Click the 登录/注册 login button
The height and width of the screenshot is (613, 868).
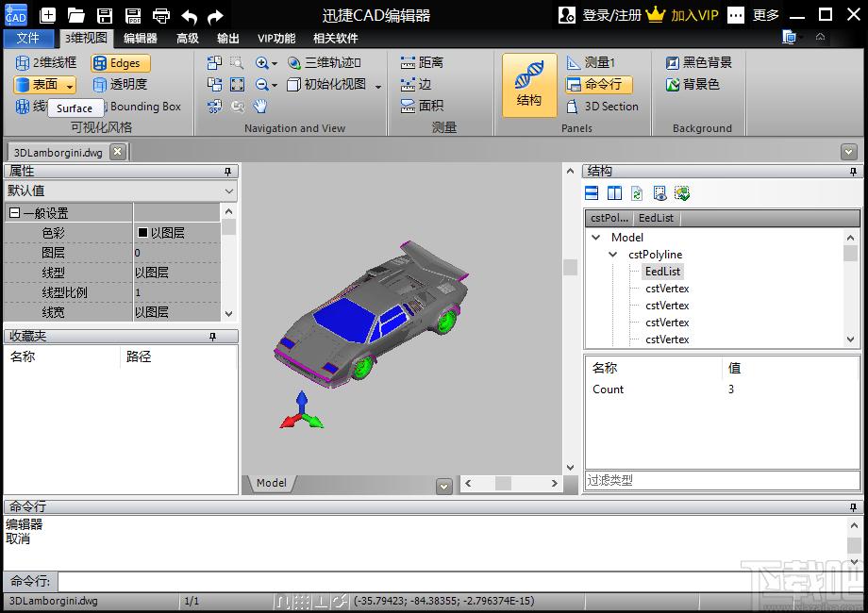point(600,15)
